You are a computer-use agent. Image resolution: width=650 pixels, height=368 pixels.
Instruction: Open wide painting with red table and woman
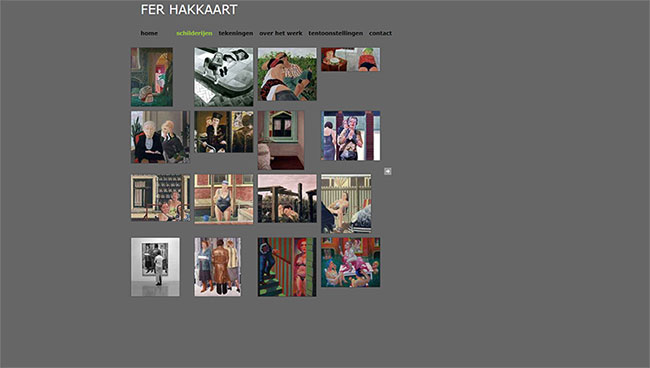pyautogui.click(x=350, y=59)
